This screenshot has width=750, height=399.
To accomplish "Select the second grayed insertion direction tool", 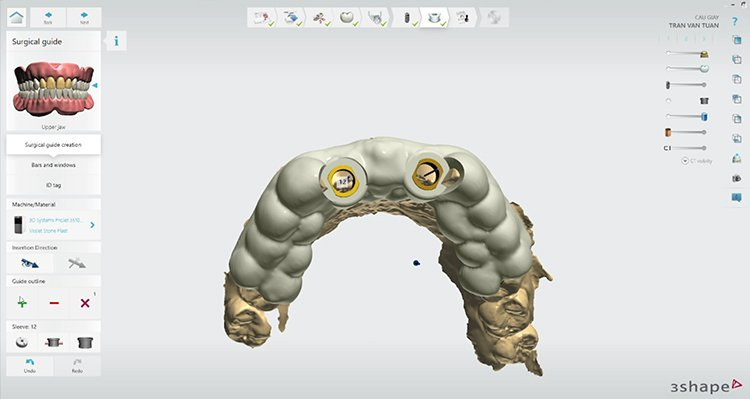I will point(77,263).
